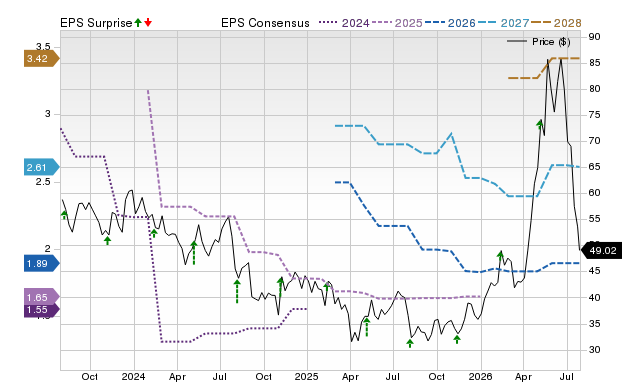Toggle the 2026 dark blue legend entry
Viewport: 640px width, 382px height.
pyautogui.click(x=450, y=23)
